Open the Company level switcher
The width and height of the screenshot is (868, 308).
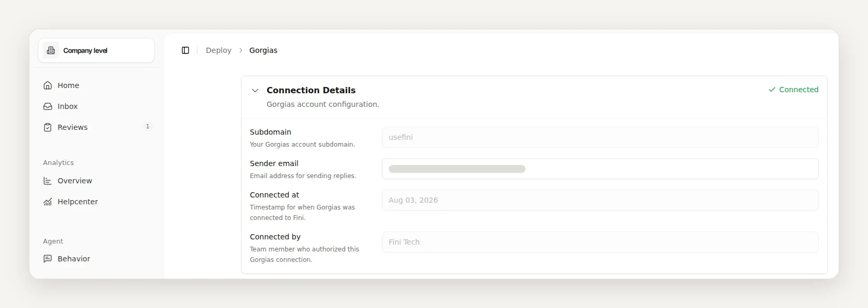[x=96, y=50]
